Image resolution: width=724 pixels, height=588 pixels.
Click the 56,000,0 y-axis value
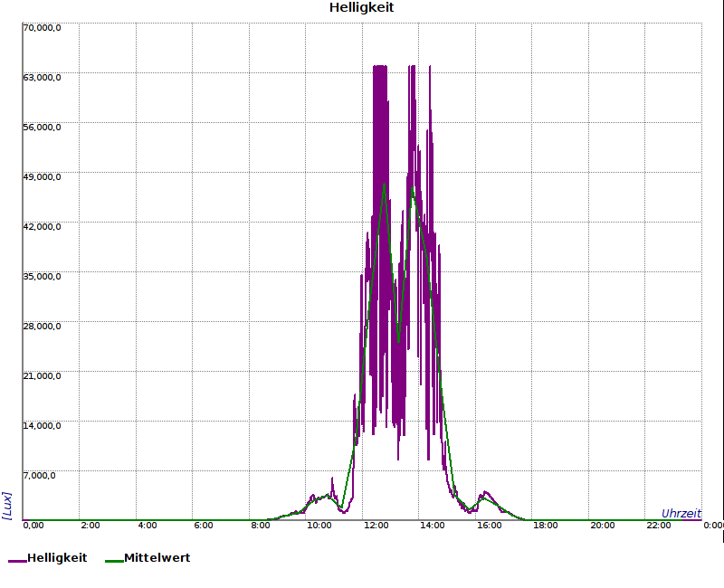pyautogui.click(x=42, y=128)
